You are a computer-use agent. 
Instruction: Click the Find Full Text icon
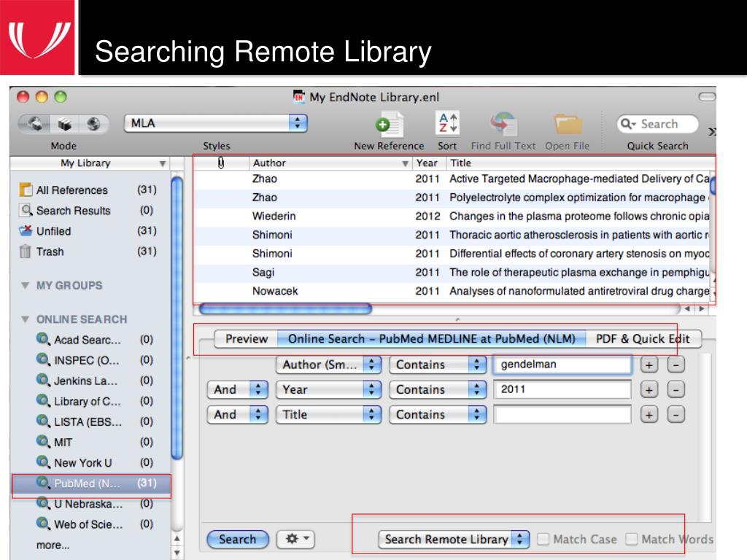point(503,125)
